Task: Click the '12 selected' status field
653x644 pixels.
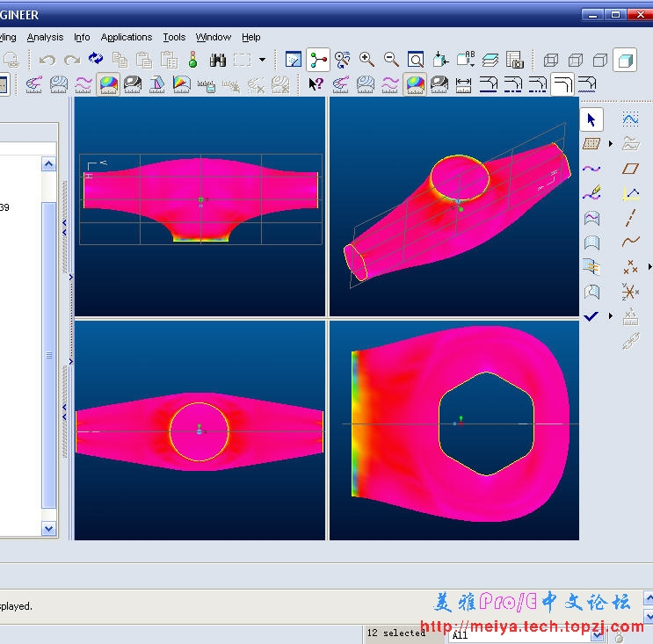Action: 396,633
